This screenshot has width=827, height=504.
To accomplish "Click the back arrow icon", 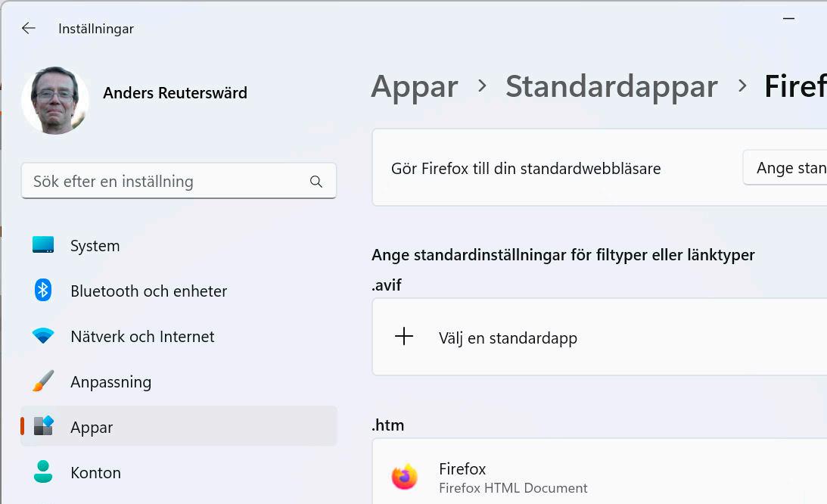I will (29, 29).
